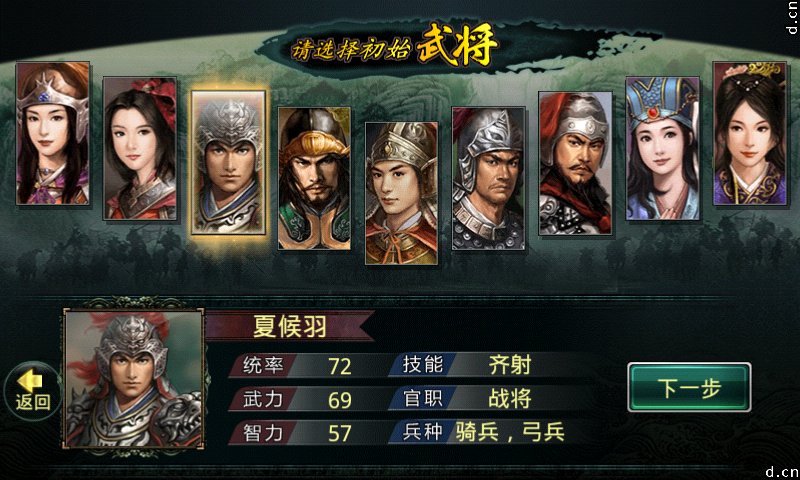Tap the 官职 战将 rank entry

(467, 398)
